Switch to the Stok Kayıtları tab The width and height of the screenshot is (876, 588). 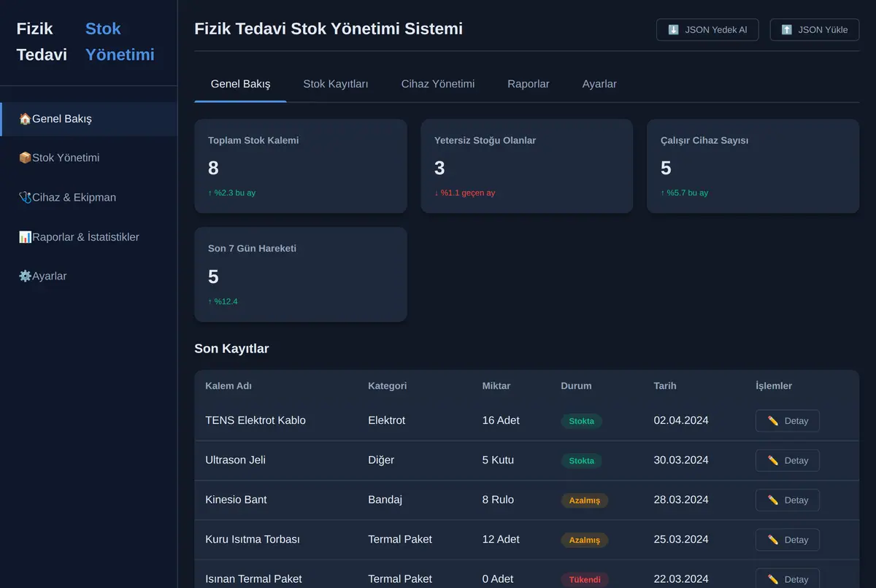(x=336, y=84)
